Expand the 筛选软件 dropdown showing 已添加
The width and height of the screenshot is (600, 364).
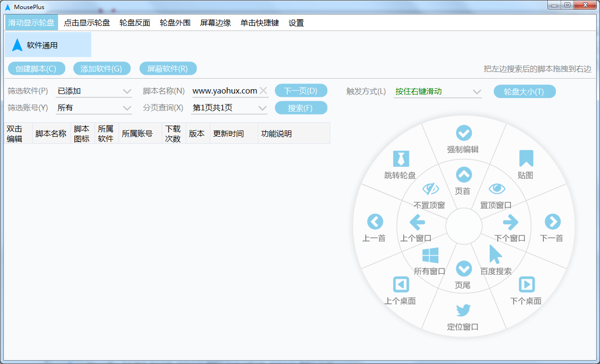(x=127, y=91)
